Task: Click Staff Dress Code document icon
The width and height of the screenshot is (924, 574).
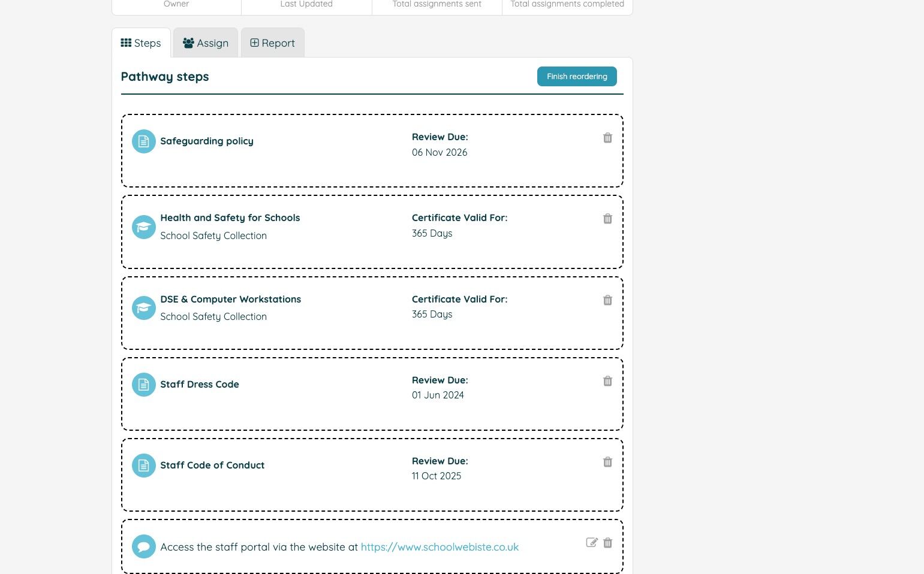Action: tap(144, 385)
